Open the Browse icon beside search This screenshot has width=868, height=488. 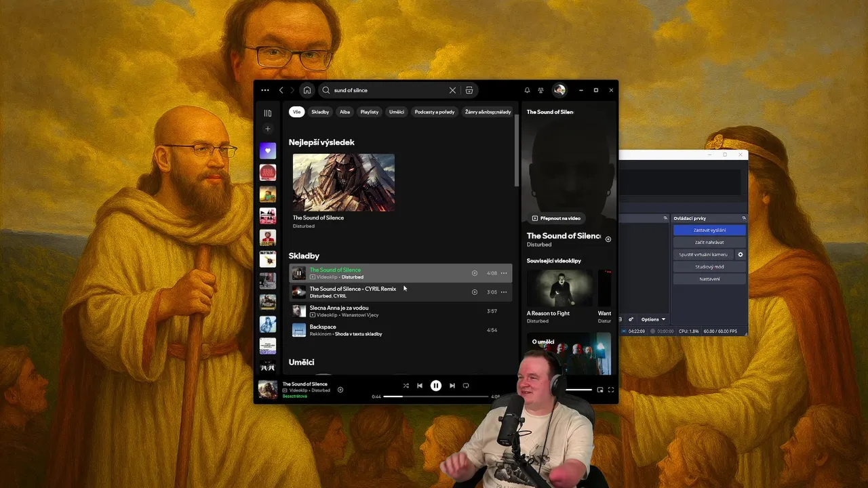click(x=469, y=90)
